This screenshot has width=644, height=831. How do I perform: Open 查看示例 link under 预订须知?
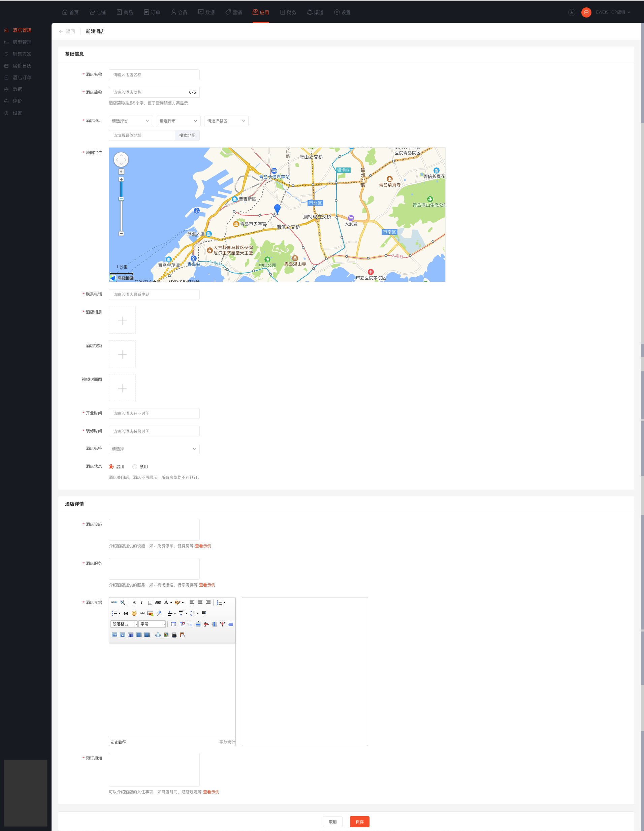tap(211, 792)
